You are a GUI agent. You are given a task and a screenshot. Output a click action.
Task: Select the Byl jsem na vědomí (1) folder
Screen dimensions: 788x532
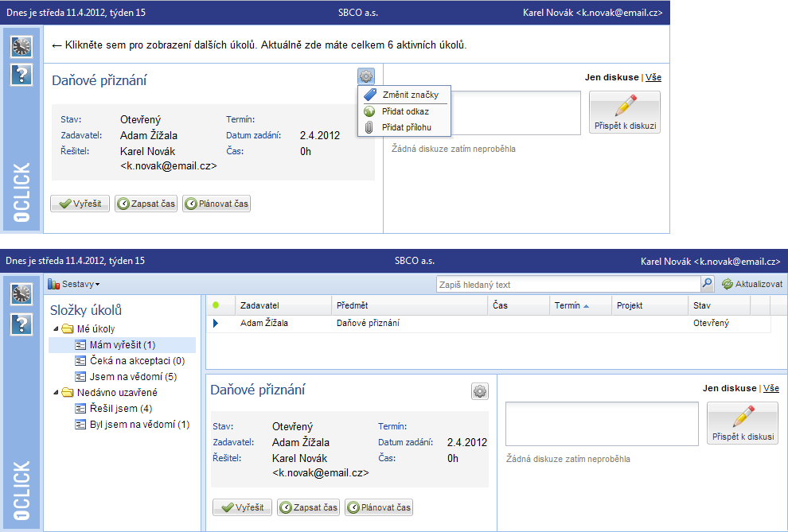tap(132, 425)
